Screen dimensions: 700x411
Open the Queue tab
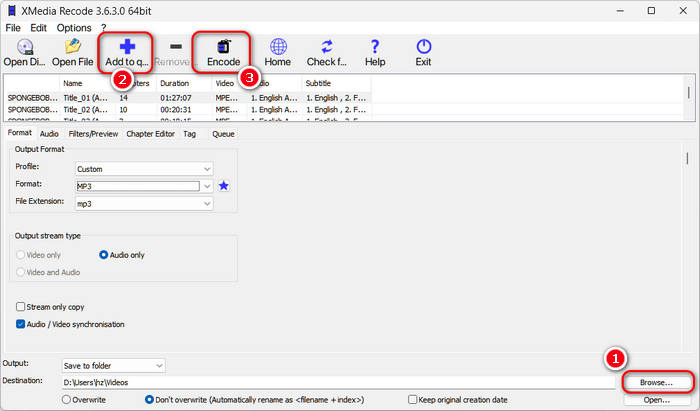click(223, 134)
